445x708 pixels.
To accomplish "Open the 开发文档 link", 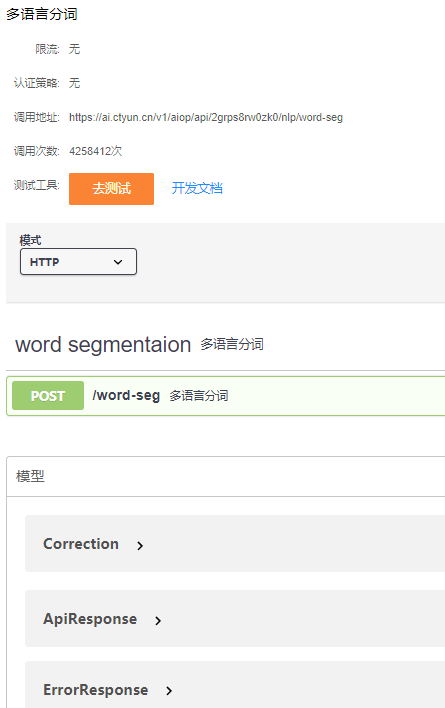I will pos(197,188).
